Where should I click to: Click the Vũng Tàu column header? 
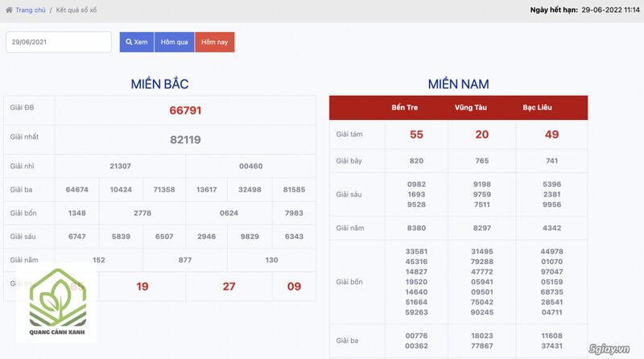click(x=471, y=108)
